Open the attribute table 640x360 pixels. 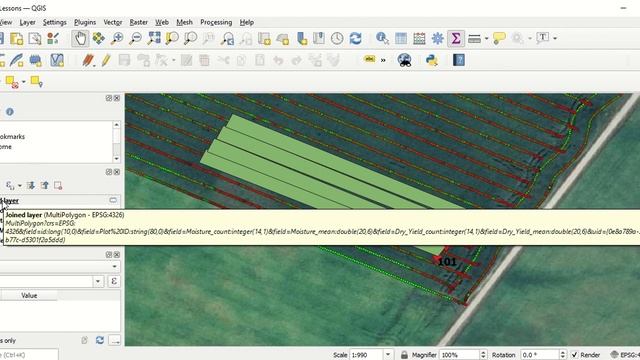click(x=401, y=38)
